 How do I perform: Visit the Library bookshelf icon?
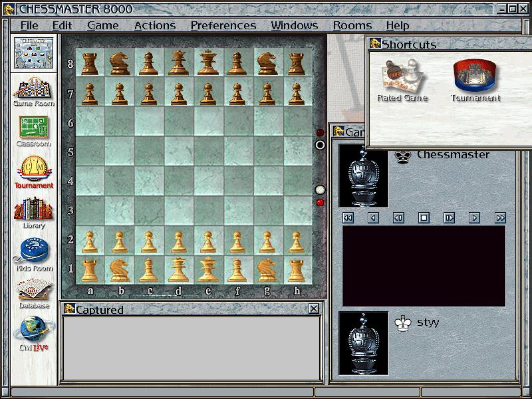34,213
